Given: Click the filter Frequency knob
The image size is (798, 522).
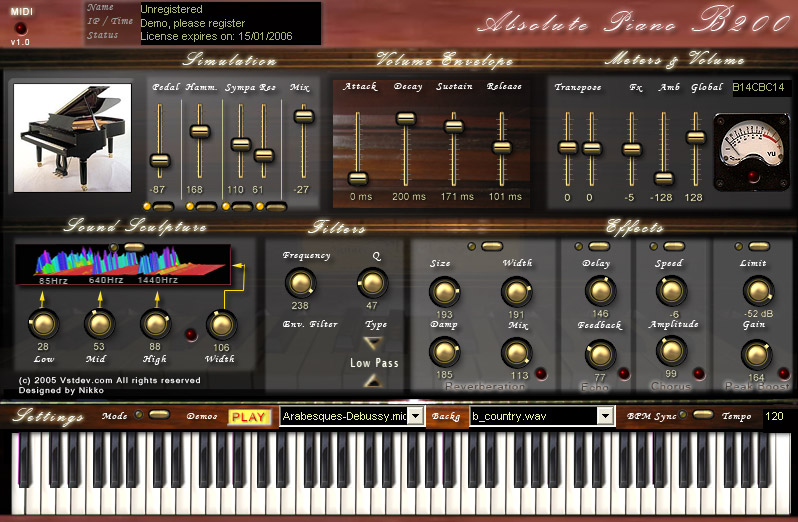Looking at the screenshot, I should coord(300,283).
